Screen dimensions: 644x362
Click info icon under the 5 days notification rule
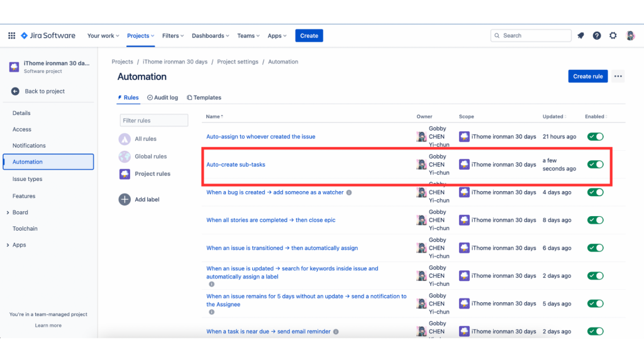tap(211, 312)
